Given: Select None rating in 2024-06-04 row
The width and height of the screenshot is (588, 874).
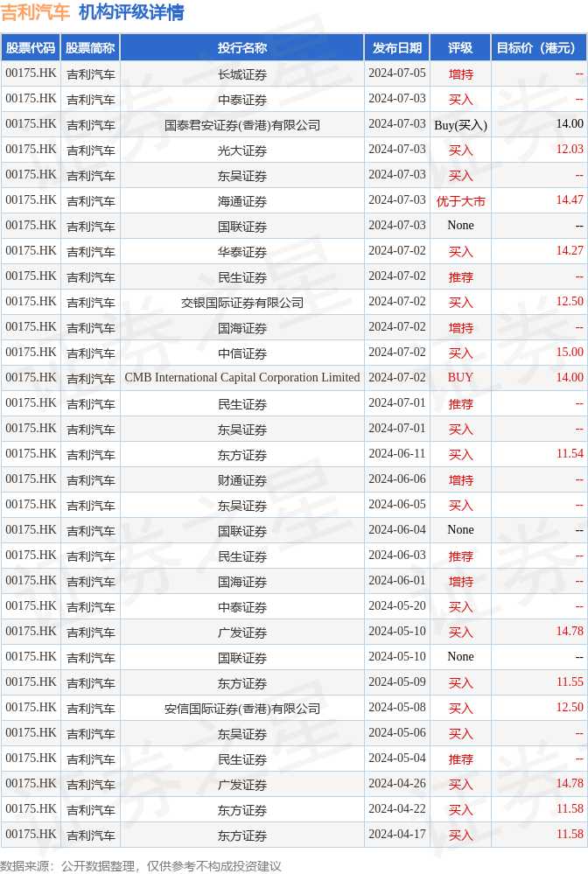Looking at the screenshot, I should point(460,530).
